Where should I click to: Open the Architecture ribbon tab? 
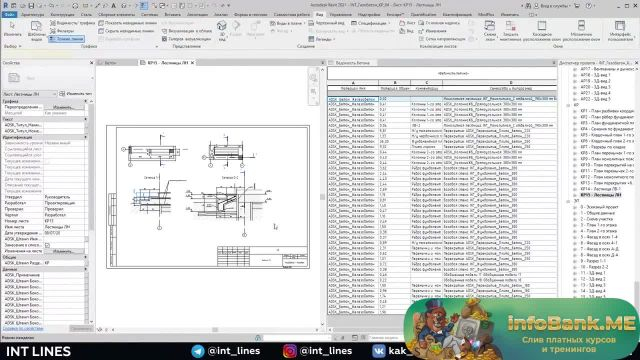(x=33, y=14)
